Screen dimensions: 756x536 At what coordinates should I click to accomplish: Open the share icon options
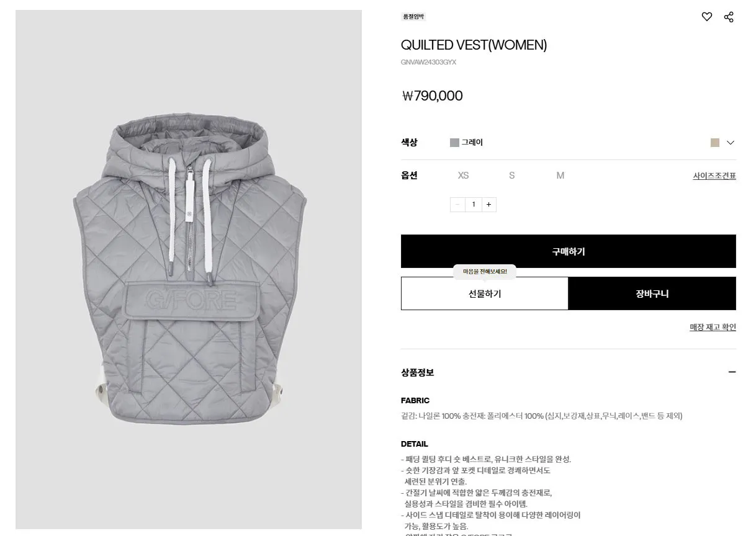(x=729, y=17)
